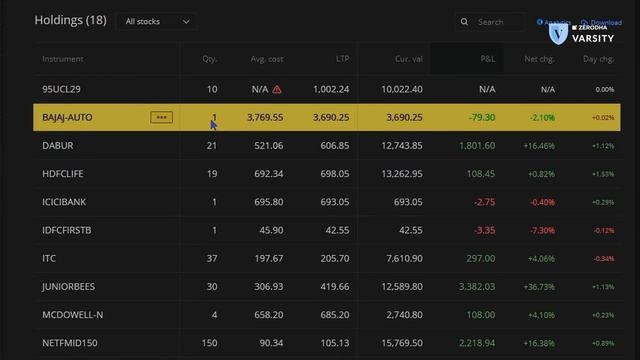Click JUNIORBEES P&L value 3,382.03
The height and width of the screenshot is (360, 640).
(x=477, y=287)
